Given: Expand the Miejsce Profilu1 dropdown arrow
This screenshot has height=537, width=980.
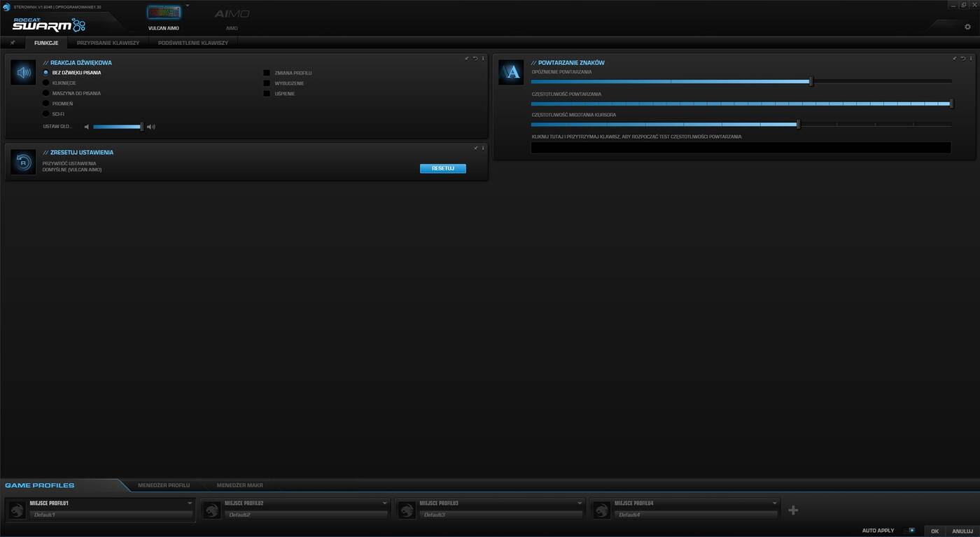Looking at the screenshot, I should pyautogui.click(x=190, y=503).
